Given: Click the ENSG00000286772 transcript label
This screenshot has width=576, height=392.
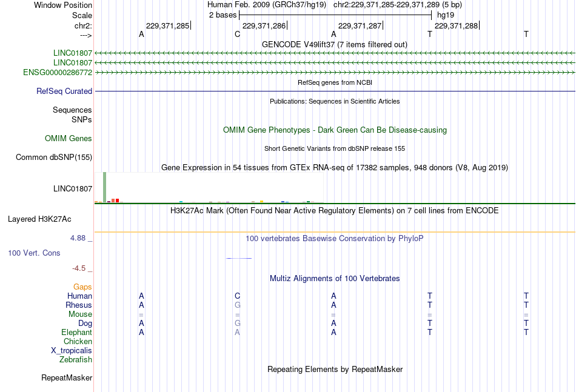Looking at the screenshot, I should point(58,72).
